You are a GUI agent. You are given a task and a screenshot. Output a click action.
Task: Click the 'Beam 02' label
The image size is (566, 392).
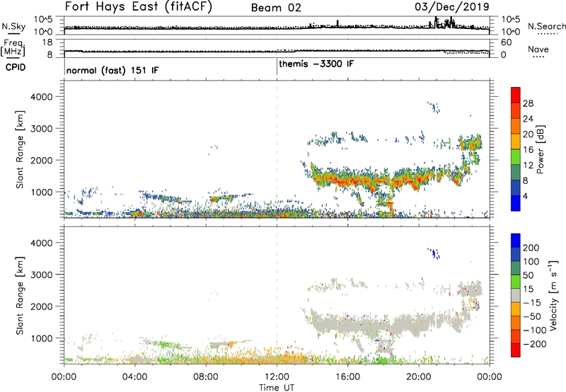point(276,8)
